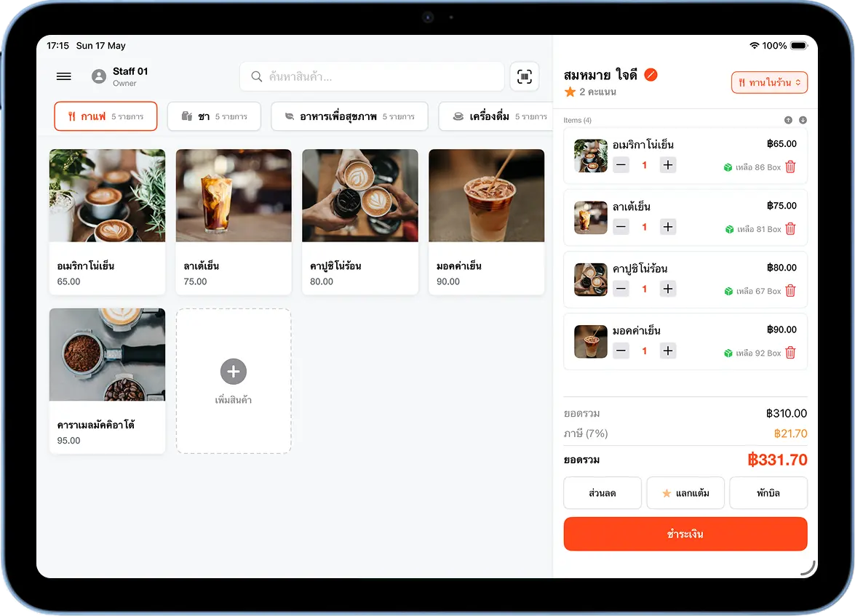Viewport: 855px width, 616px height.
Task: Increase อเมริกาโน่เย็น quantity
Action: (667, 164)
